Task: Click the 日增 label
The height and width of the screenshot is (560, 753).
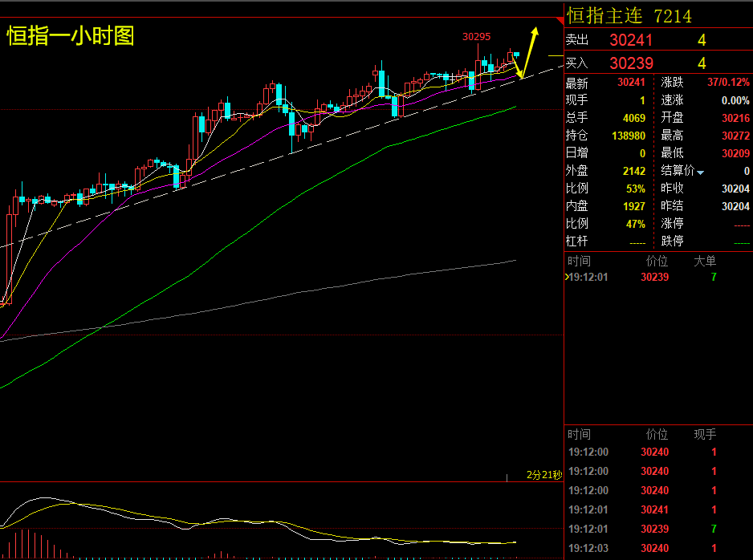Action: (576, 153)
